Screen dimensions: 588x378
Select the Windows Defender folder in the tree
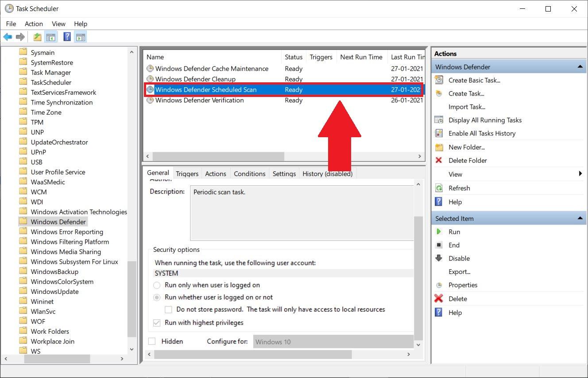58,222
